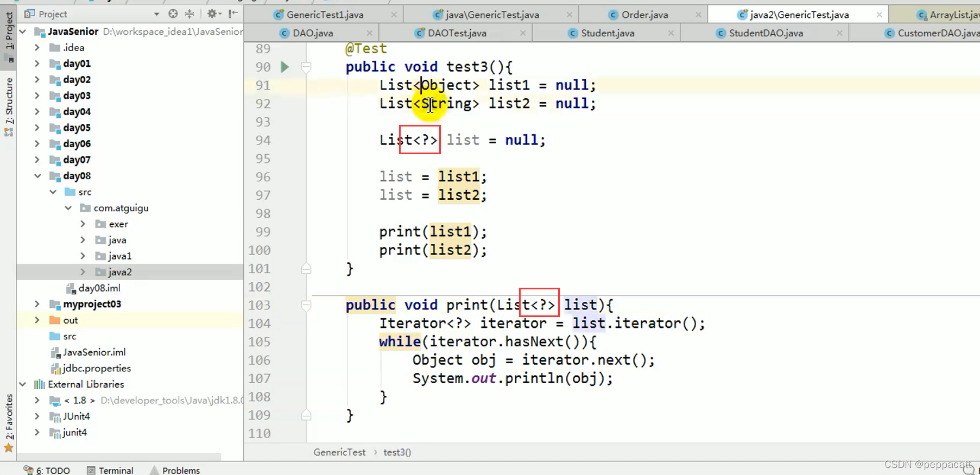Expand the out folder
This screenshot has width=980, height=475.
coord(37,320)
